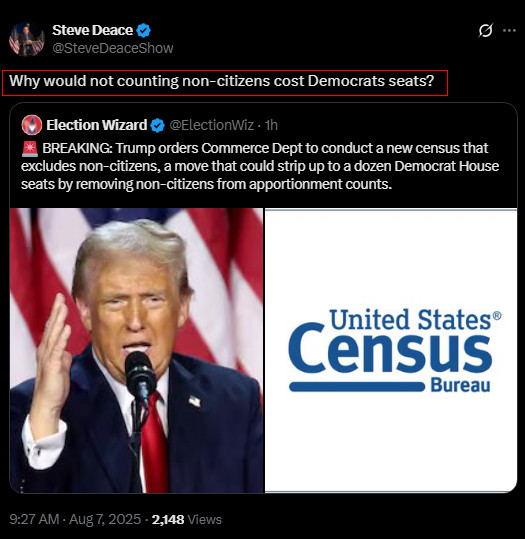Open the Steve Deace display name
Viewport: 525px width, 539px height.
pos(92,30)
